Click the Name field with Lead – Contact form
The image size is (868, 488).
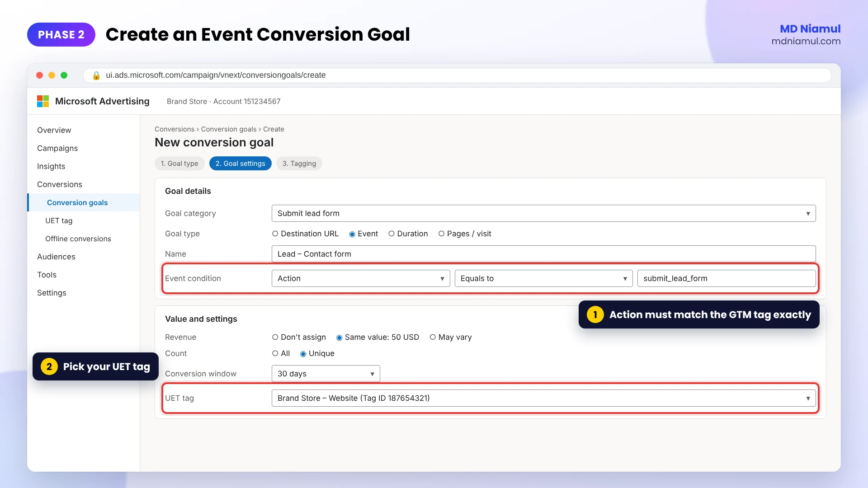coord(543,254)
